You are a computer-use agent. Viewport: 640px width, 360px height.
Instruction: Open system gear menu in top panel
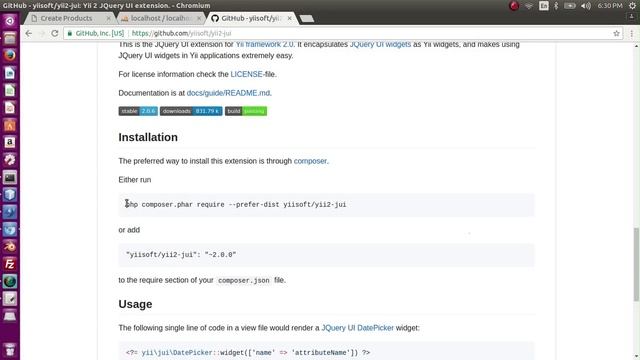pyautogui.click(x=632, y=6)
